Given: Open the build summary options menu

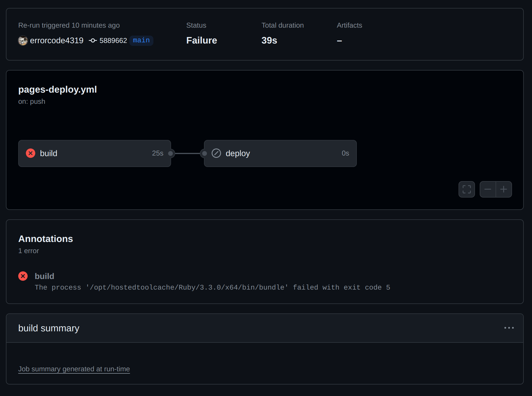Looking at the screenshot, I should click(509, 328).
